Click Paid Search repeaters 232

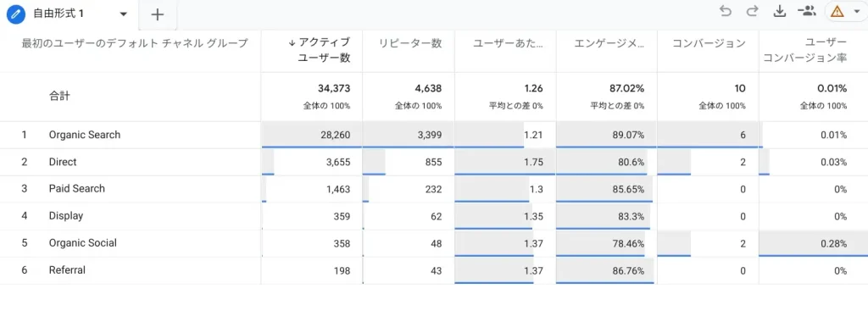click(433, 189)
